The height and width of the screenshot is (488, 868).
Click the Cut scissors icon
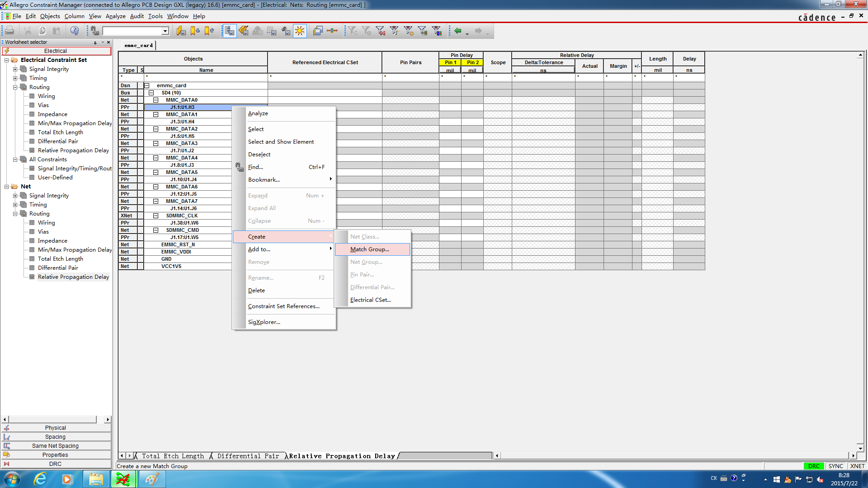(x=28, y=31)
